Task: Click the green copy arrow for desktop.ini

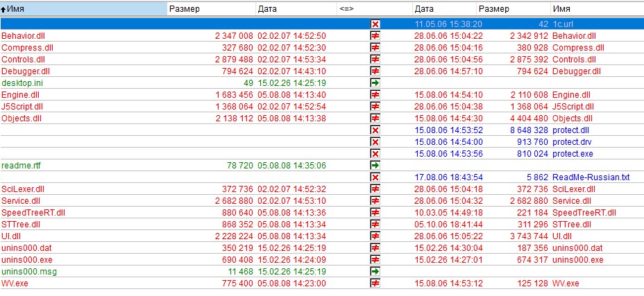Action: tap(375, 83)
